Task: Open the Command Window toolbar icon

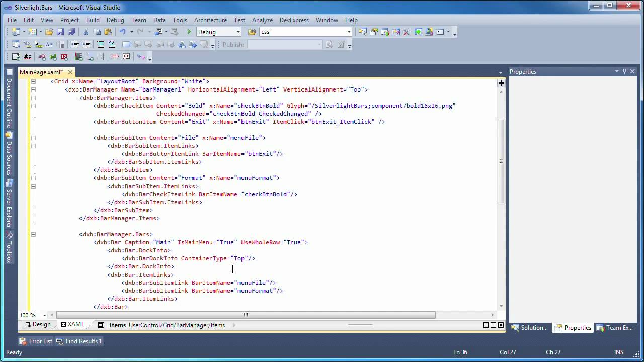Action: pyautogui.click(x=440, y=32)
